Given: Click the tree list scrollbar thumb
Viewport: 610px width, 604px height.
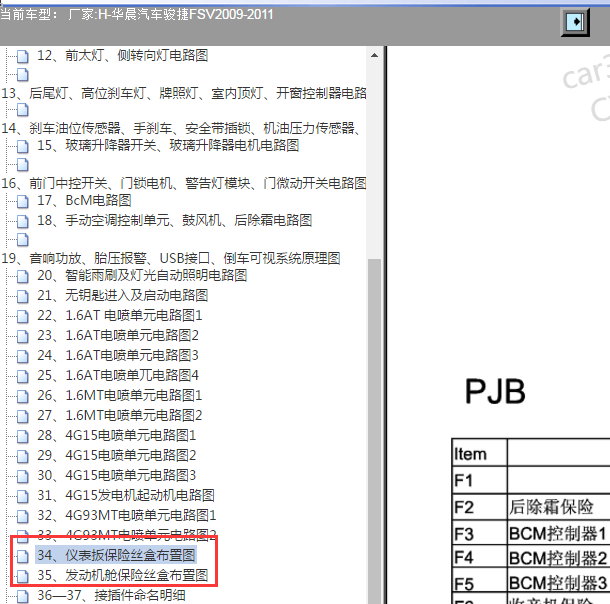Looking at the screenshot, I should (374, 431).
